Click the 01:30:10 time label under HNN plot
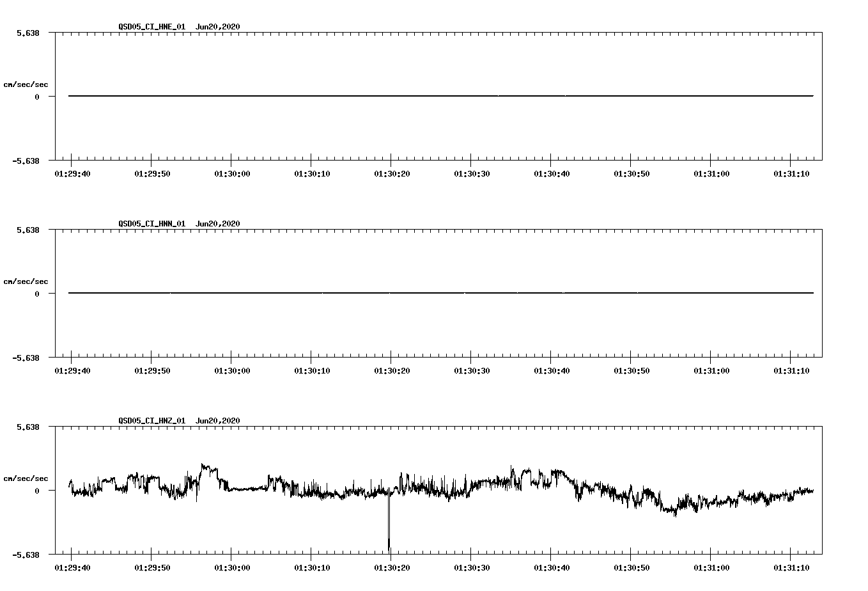The height and width of the screenshot is (591, 868). pyautogui.click(x=311, y=370)
